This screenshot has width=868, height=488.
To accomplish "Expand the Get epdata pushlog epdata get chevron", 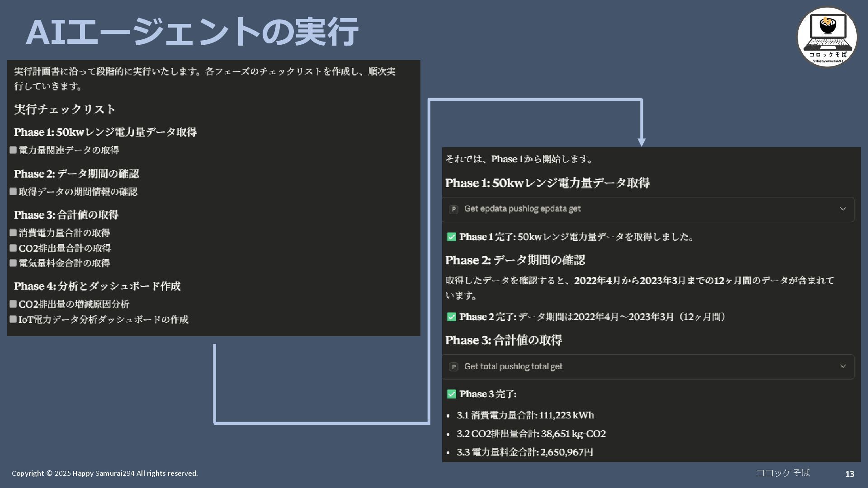I will click(x=843, y=209).
